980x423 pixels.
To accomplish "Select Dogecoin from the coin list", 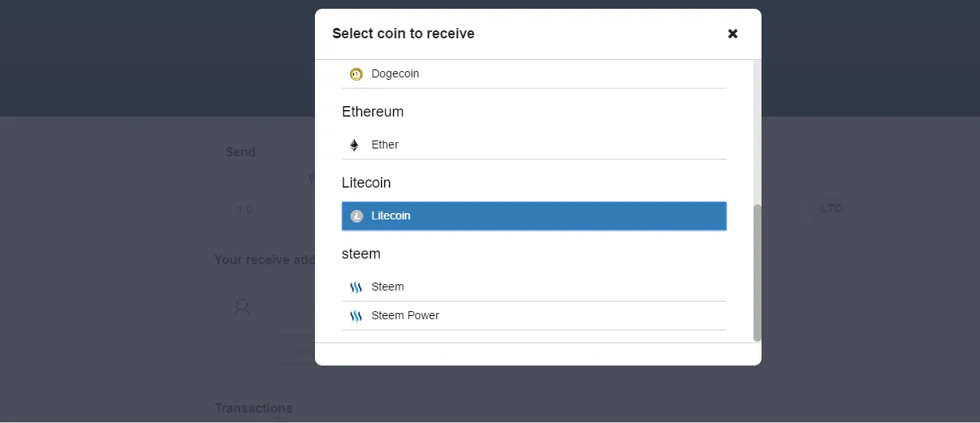I will click(534, 74).
